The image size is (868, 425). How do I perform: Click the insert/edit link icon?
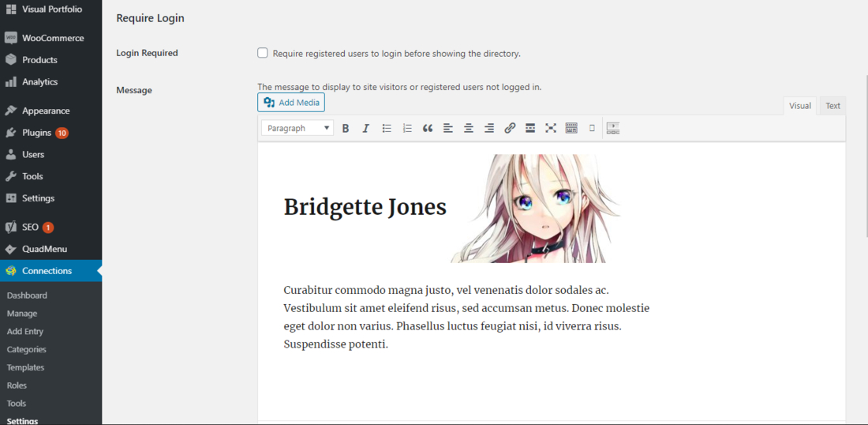[510, 128]
